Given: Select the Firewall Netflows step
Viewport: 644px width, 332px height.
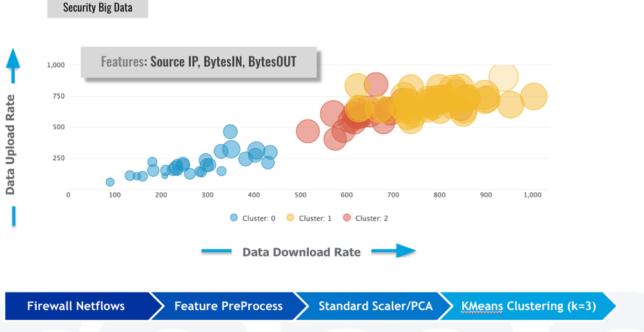Looking at the screenshot, I should [76, 306].
